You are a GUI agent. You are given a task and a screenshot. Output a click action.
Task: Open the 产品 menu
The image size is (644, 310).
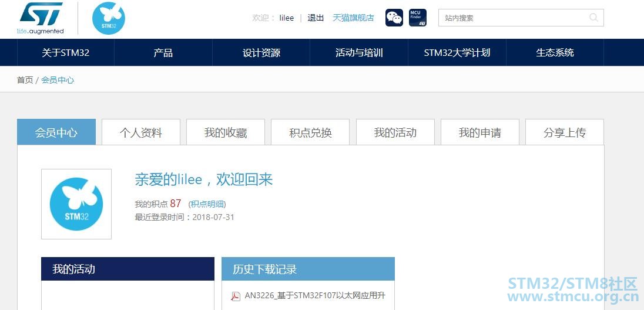pos(163,52)
